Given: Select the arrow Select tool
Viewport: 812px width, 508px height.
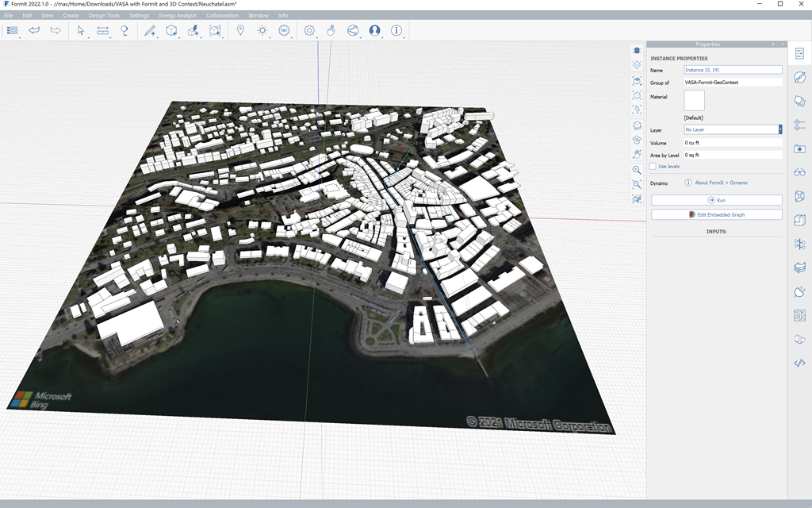Looking at the screenshot, I should click(x=81, y=30).
